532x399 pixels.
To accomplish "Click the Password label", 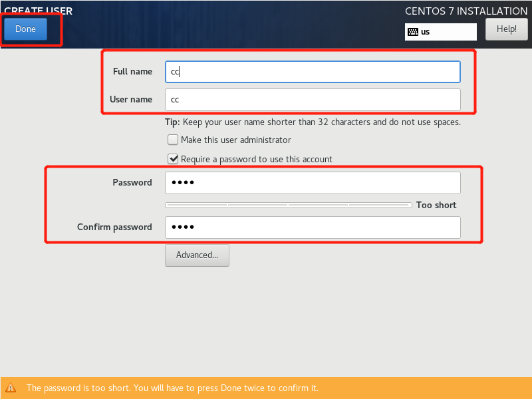I will (x=132, y=182).
